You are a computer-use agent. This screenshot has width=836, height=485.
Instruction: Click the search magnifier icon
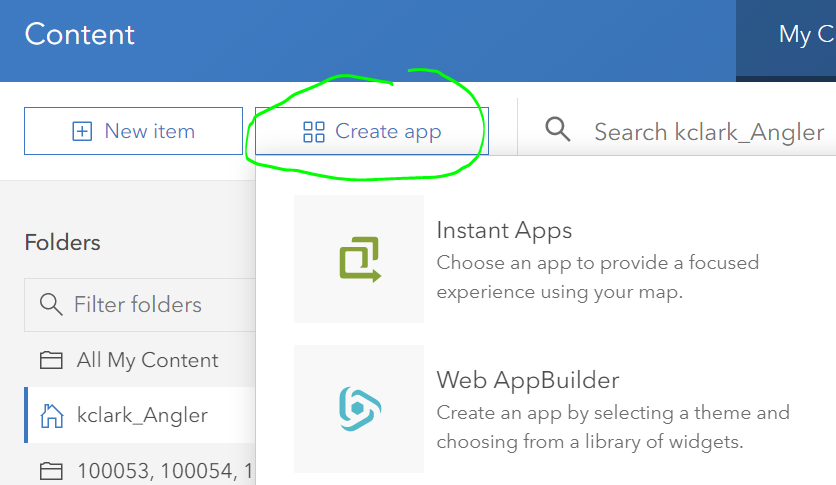(x=557, y=130)
